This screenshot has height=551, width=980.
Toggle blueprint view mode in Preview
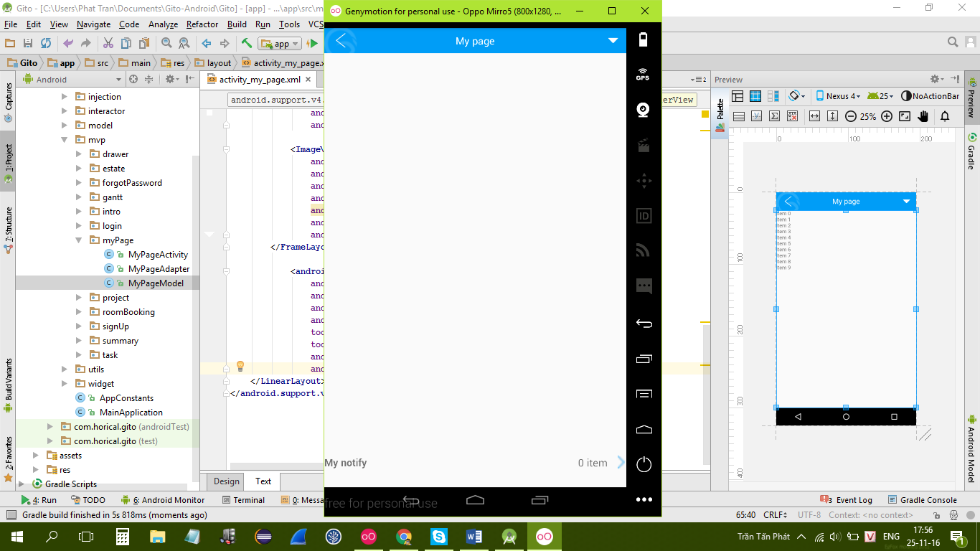pyautogui.click(x=755, y=96)
